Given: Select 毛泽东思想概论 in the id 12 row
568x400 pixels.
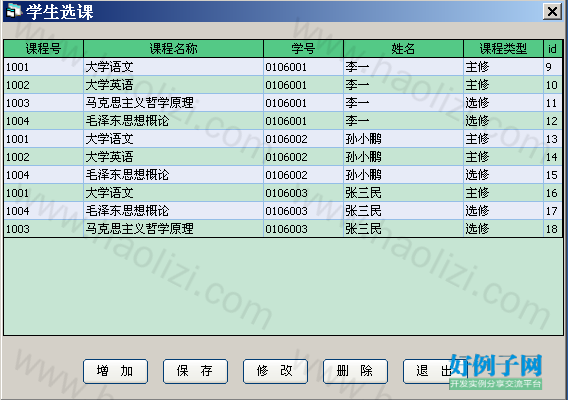Looking at the screenshot, I should [x=174, y=121].
